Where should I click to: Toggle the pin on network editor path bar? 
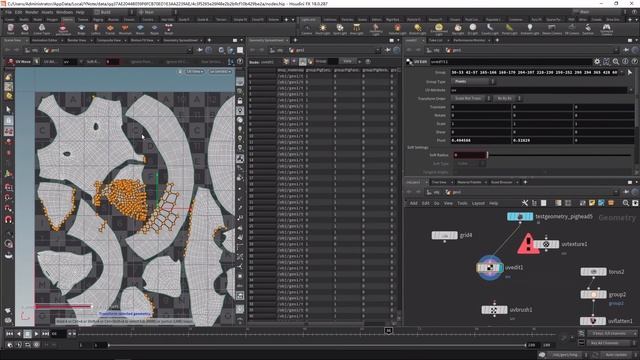pyautogui.click(x=627, y=192)
